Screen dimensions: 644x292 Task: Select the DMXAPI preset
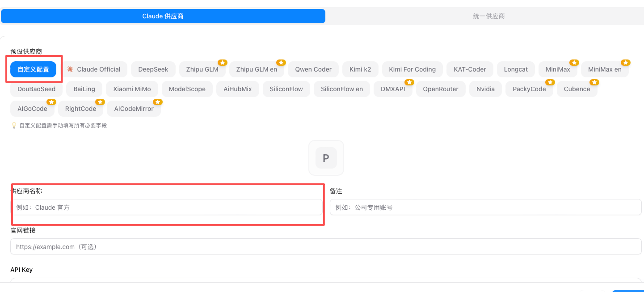coord(393,89)
